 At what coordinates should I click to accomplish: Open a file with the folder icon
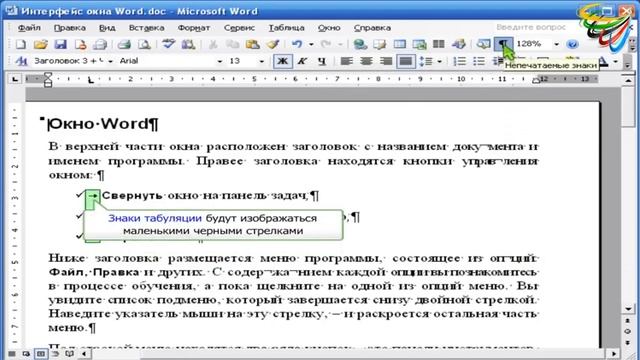(40, 44)
